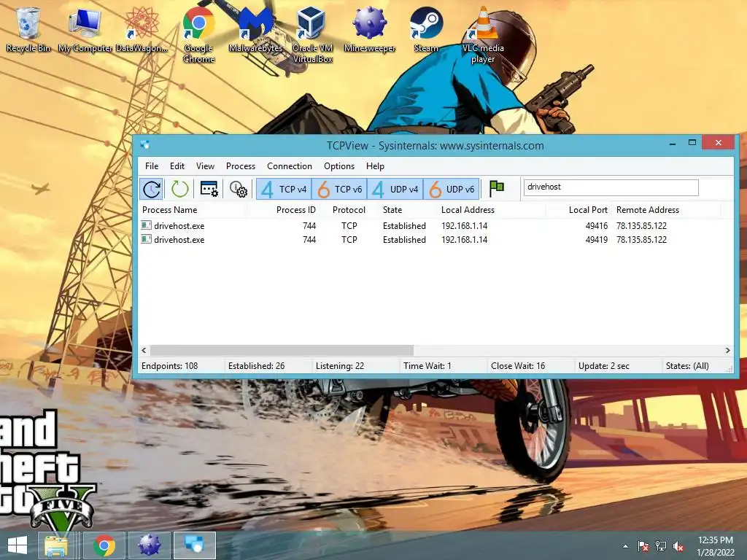Screen dimensions: 747x560
Task: Open Chrome from the taskbar
Action: tap(104, 545)
